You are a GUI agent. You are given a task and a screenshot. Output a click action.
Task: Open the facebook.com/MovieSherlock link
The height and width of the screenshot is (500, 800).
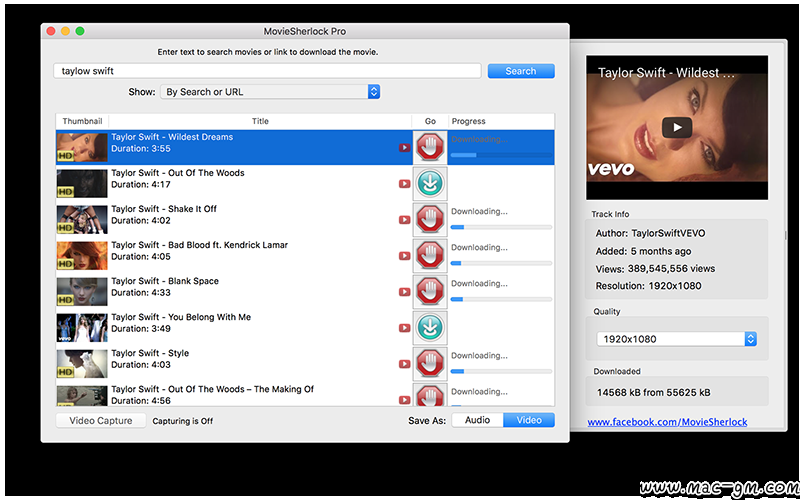pos(667,422)
